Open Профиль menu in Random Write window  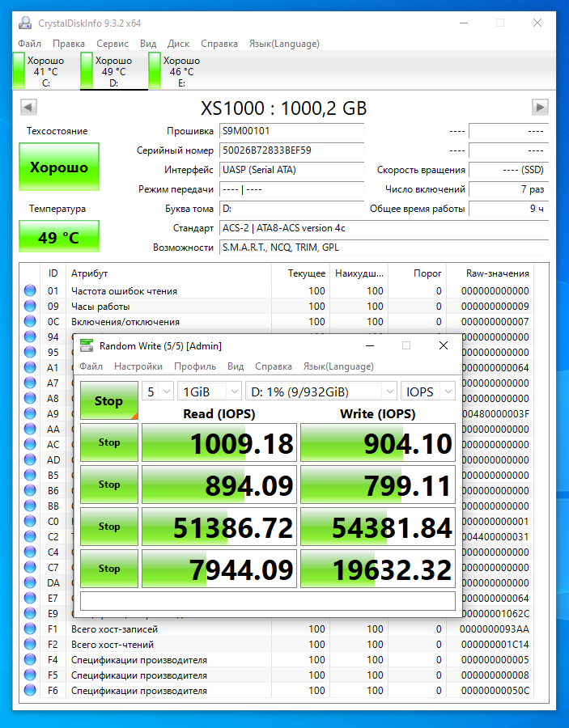[195, 366]
